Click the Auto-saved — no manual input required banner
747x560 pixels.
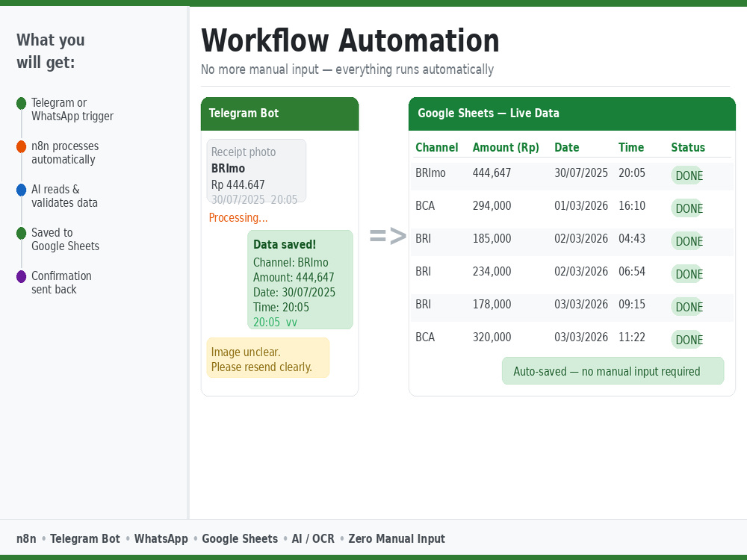coord(613,371)
